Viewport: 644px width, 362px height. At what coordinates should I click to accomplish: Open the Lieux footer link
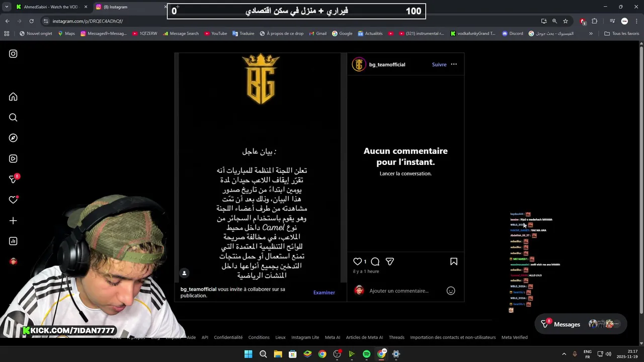point(280,337)
